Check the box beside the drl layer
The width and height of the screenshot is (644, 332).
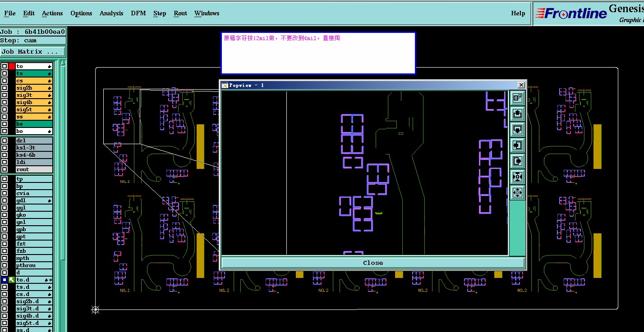tap(5, 141)
